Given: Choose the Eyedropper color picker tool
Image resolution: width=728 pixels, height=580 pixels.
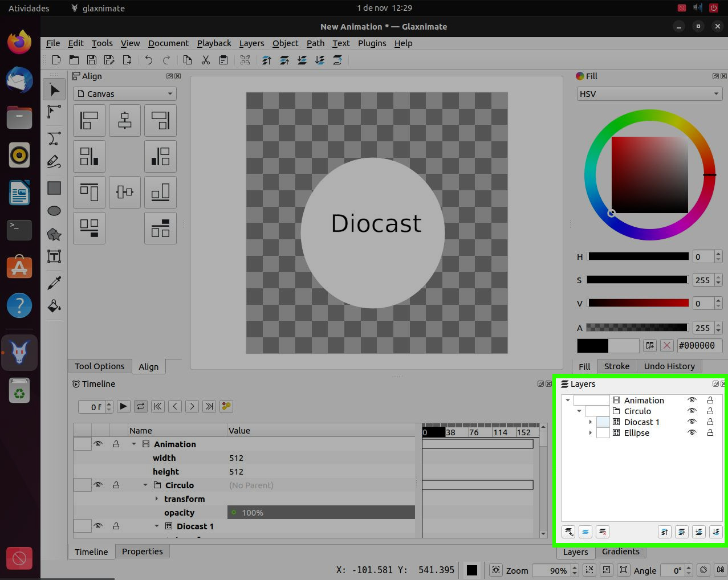Looking at the screenshot, I should click(x=54, y=283).
